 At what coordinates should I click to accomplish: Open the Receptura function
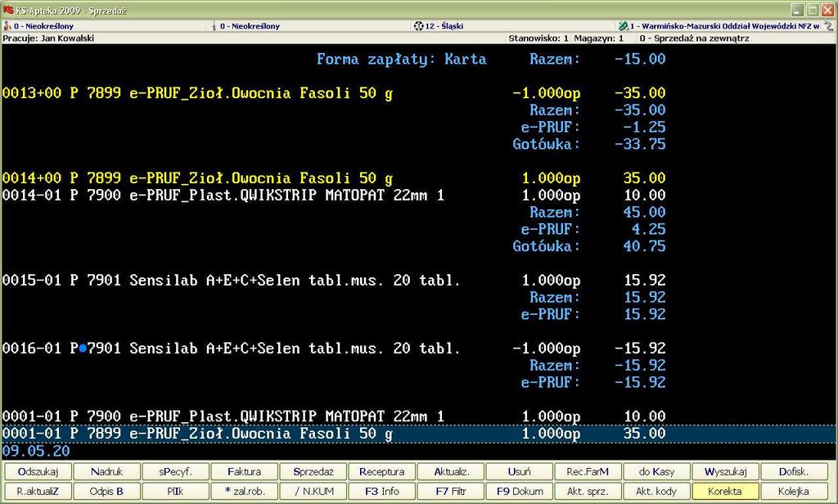coord(381,471)
